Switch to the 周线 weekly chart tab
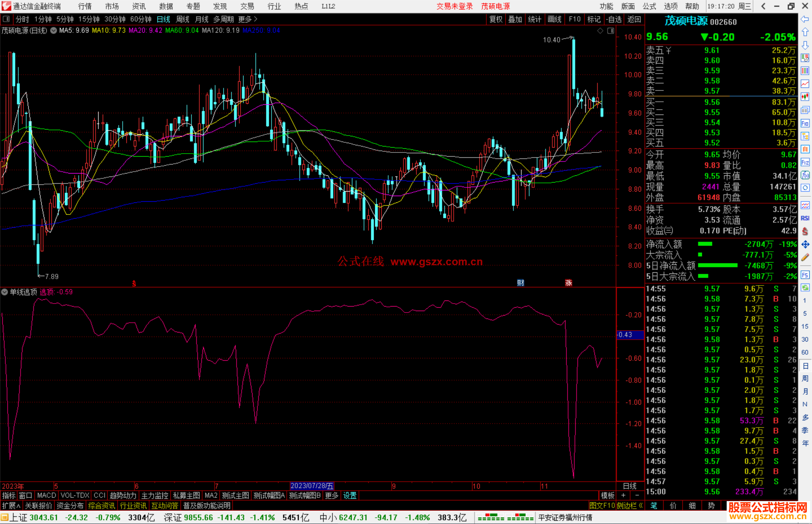This screenshot has width=812, height=524. (183, 19)
